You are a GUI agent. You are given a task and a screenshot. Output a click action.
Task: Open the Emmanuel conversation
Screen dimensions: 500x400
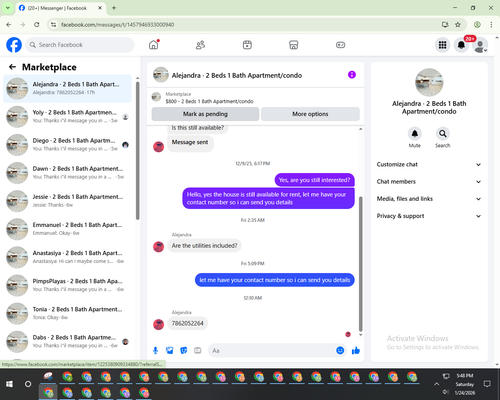pos(67,229)
